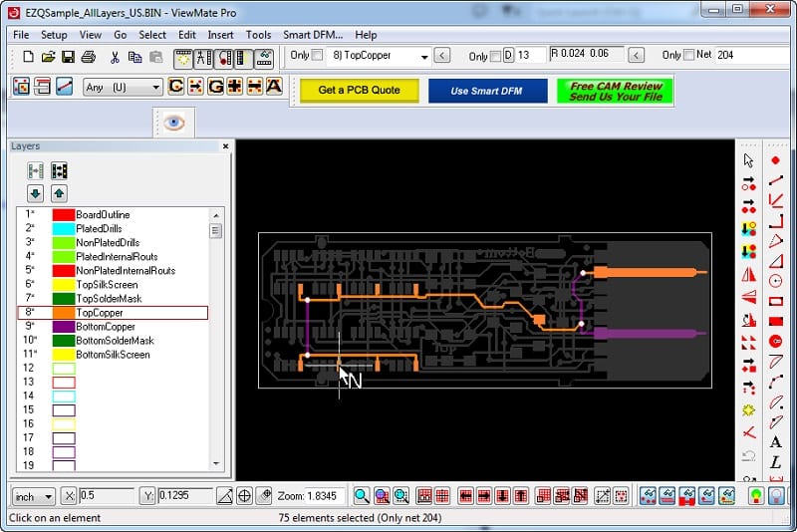Viewport: 797px width, 532px height.
Task: Click the magnifier zoom icon beside Zoom value
Action: coord(362,495)
